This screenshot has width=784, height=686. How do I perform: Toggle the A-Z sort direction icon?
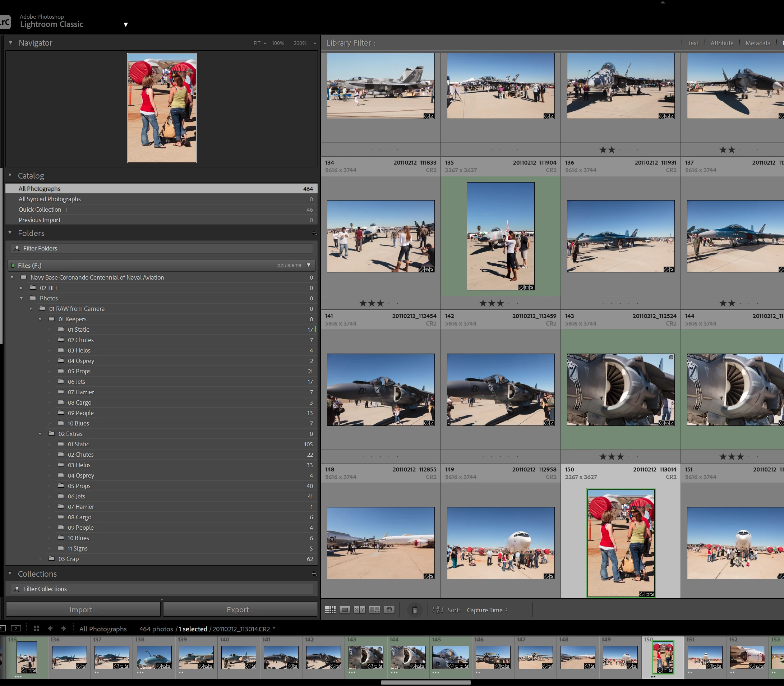(x=437, y=610)
